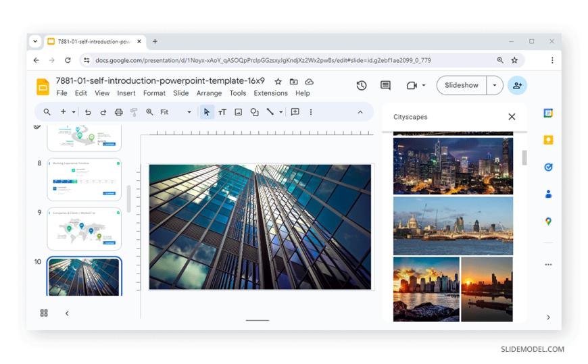Open Google Tasks side panel

click(x=548, y=167)
